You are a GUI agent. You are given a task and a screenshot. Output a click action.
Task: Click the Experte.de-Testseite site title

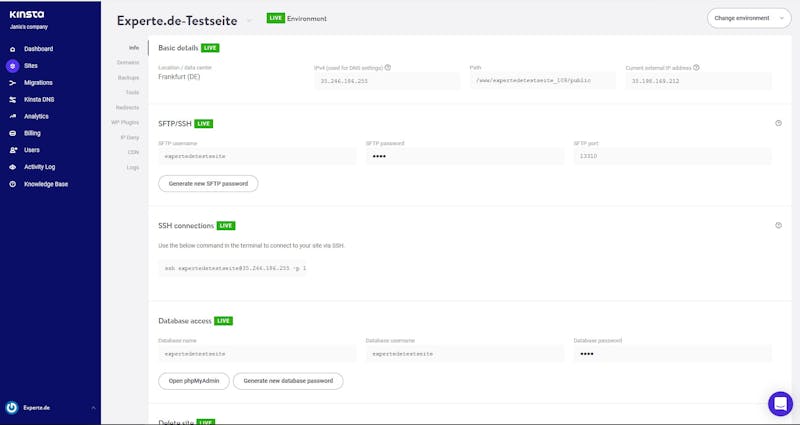tap(177, 21)
